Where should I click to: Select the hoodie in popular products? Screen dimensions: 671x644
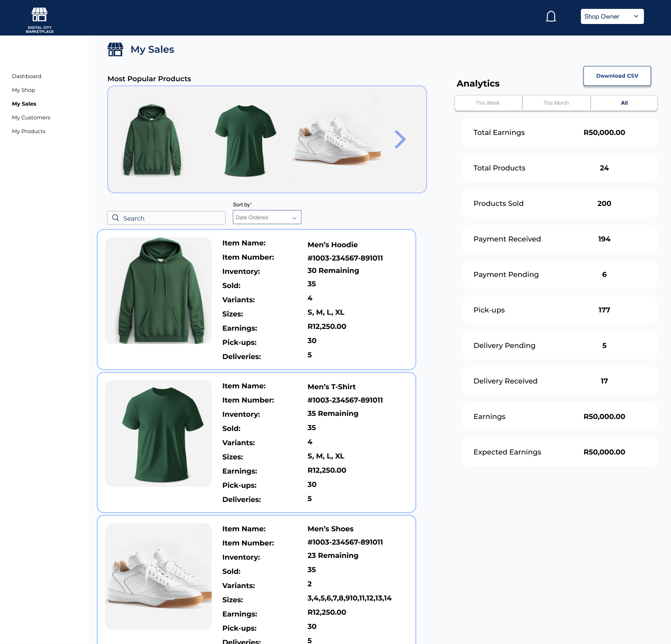(152, 140)
